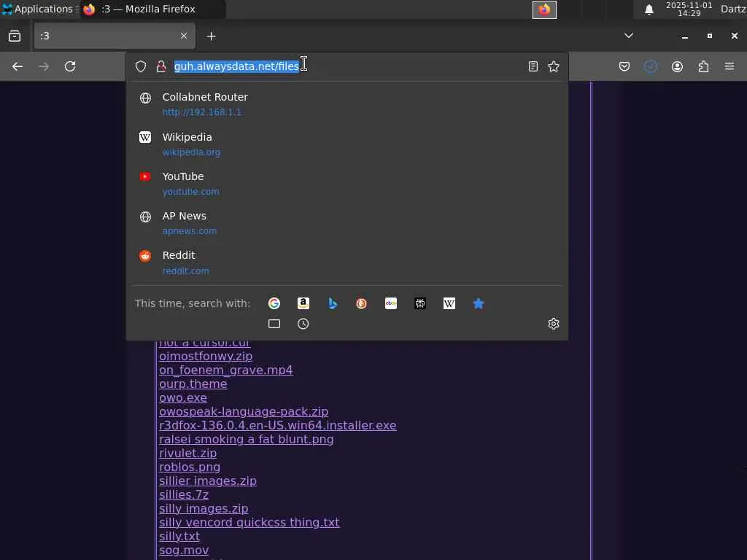
Task: Search this time with eBay
Action: tap(391, 303)
